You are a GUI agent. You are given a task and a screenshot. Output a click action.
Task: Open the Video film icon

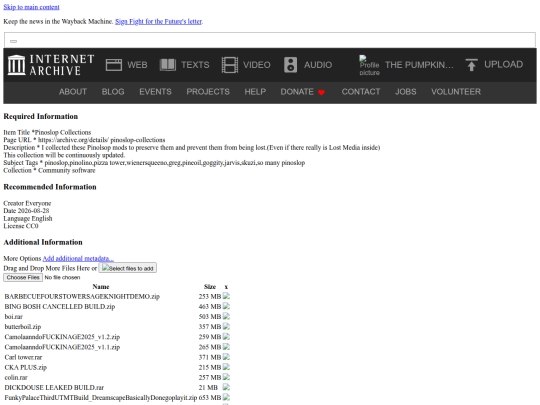230,65
